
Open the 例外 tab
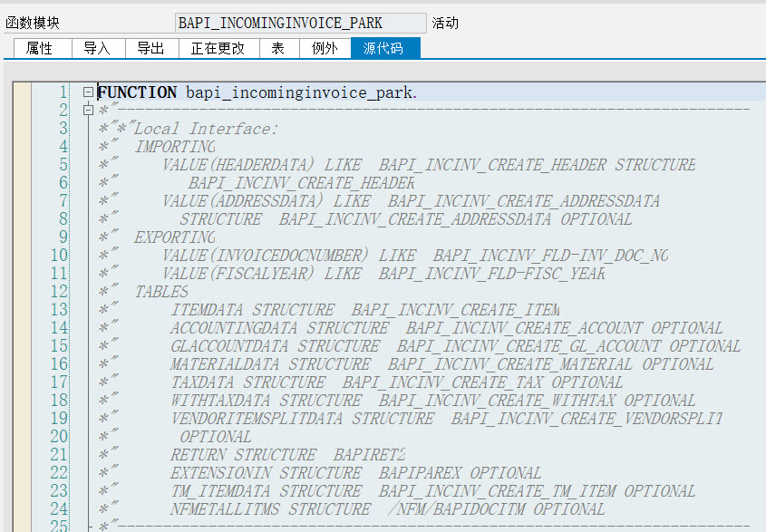coord(324,49)
